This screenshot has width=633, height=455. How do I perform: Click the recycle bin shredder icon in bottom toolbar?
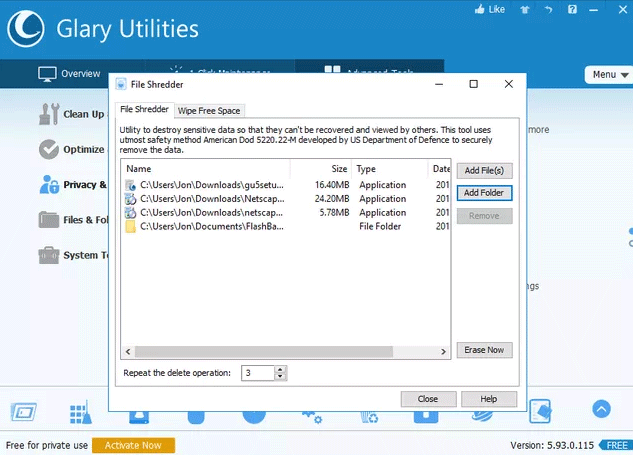pos(369,417)
